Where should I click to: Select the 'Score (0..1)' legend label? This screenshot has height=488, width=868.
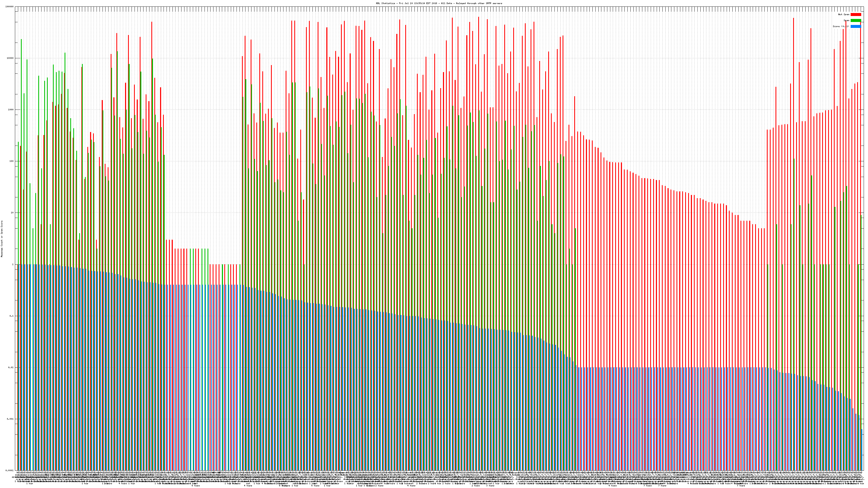(x=841, y=26)
